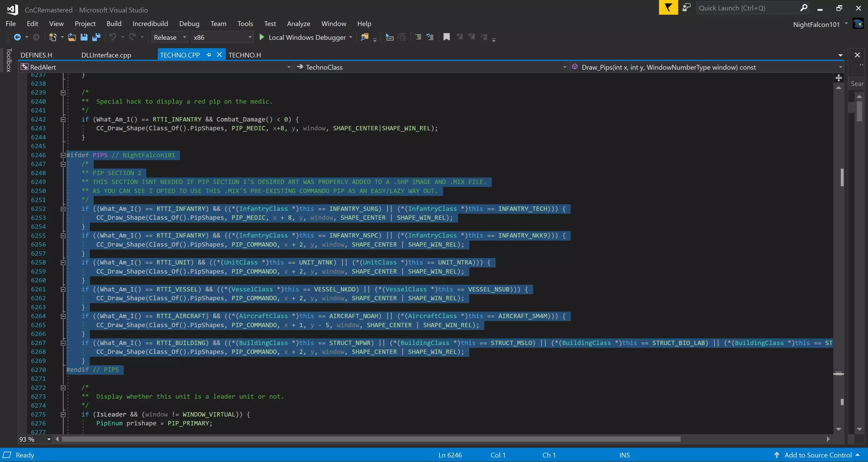Open the Incredibuild menu

[x=150, y=24]
